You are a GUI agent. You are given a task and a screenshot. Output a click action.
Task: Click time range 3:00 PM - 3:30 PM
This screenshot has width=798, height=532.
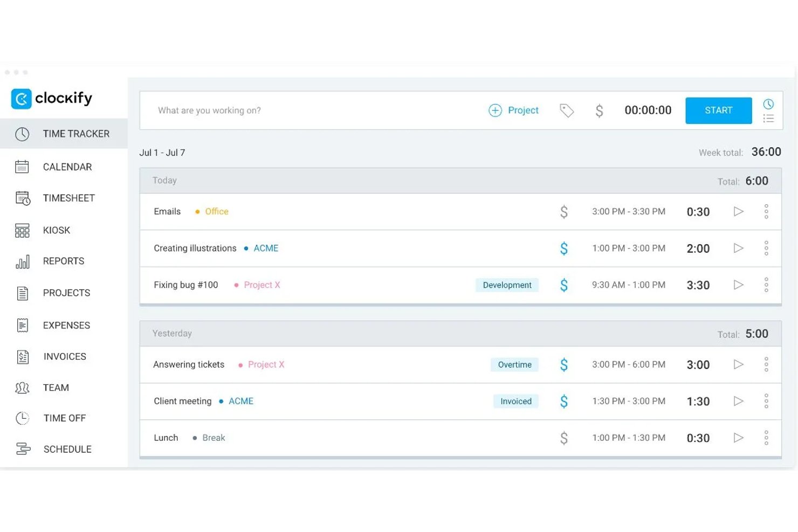click(x=629, y=212)
